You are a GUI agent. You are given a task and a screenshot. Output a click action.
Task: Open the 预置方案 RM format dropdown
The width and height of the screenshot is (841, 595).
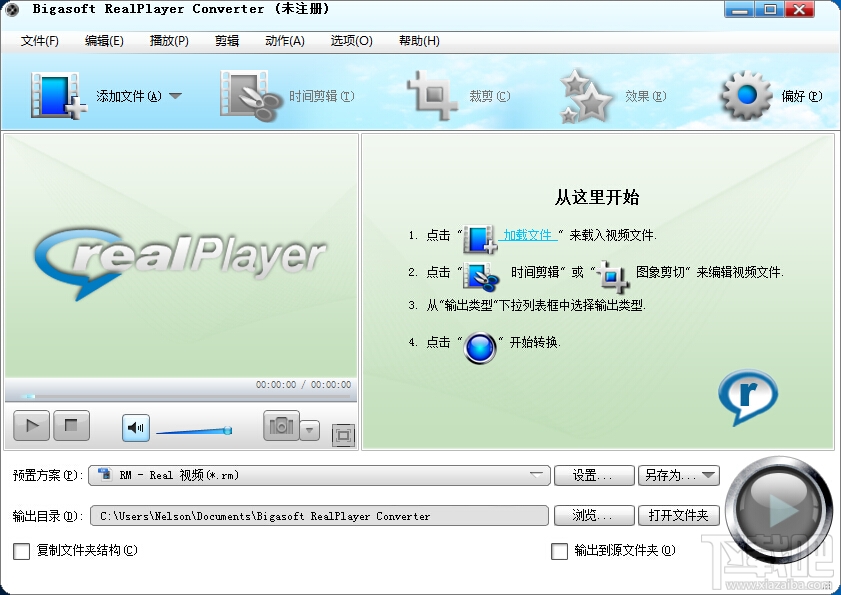pos(319,475)
